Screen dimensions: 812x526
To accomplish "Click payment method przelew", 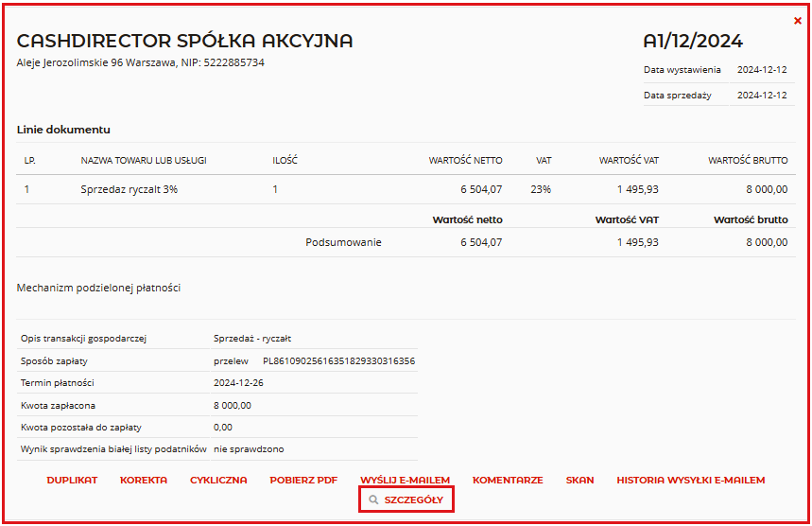I will [x=231, y=361].
